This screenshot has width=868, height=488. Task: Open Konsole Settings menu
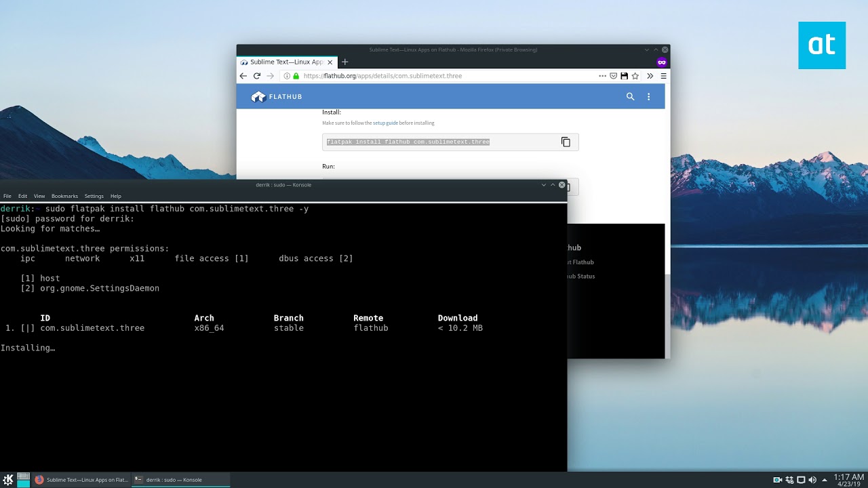(x=94, y=196)
